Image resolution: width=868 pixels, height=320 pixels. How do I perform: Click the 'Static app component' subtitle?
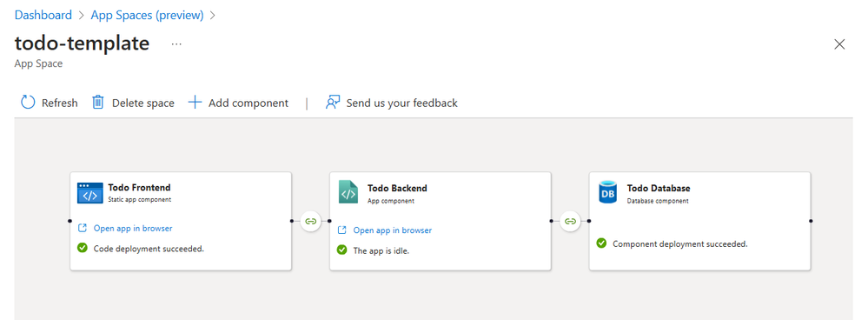pos(140,199)
